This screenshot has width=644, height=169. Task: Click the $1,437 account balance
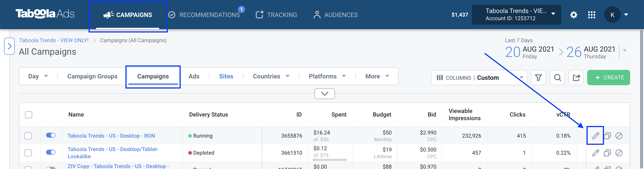460,15
